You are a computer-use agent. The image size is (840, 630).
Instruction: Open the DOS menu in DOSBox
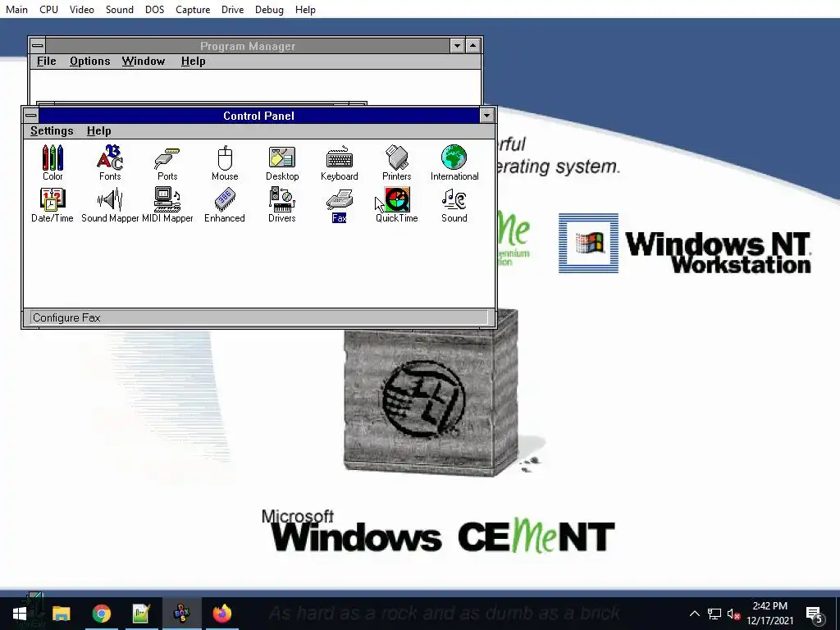pos(154,10)
